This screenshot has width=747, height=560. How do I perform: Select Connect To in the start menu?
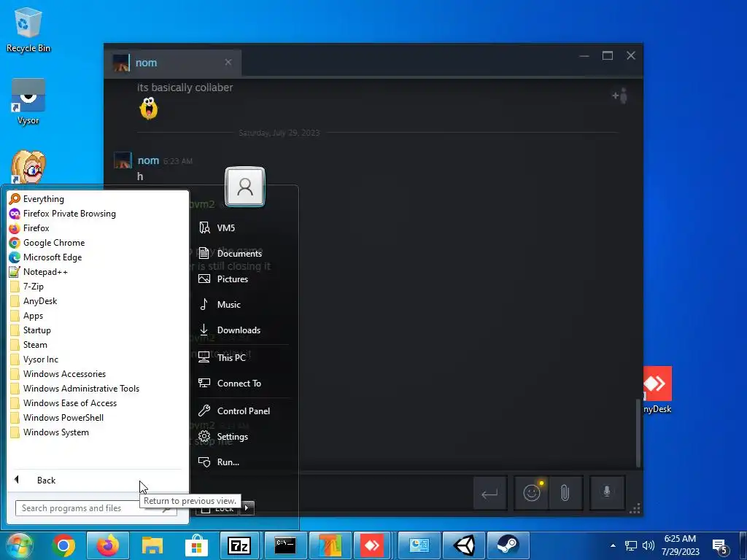[x=244, y=384]
